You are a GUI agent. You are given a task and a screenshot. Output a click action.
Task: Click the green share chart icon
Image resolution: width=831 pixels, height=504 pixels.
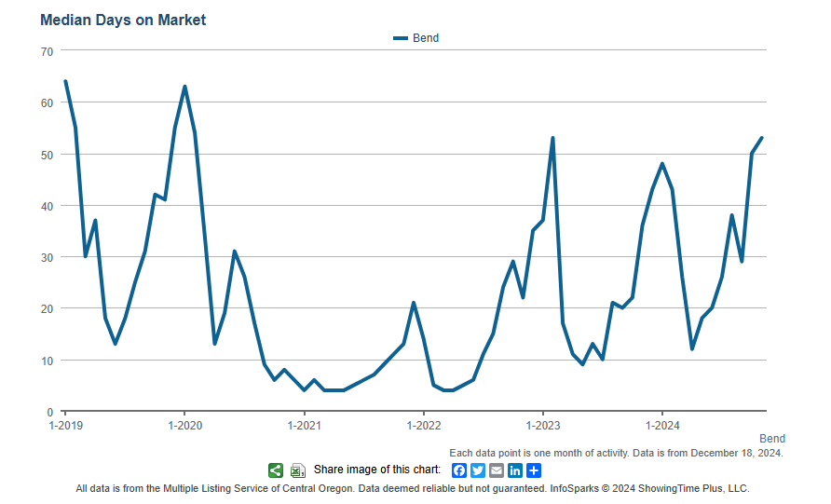click(x=276, y=470)
